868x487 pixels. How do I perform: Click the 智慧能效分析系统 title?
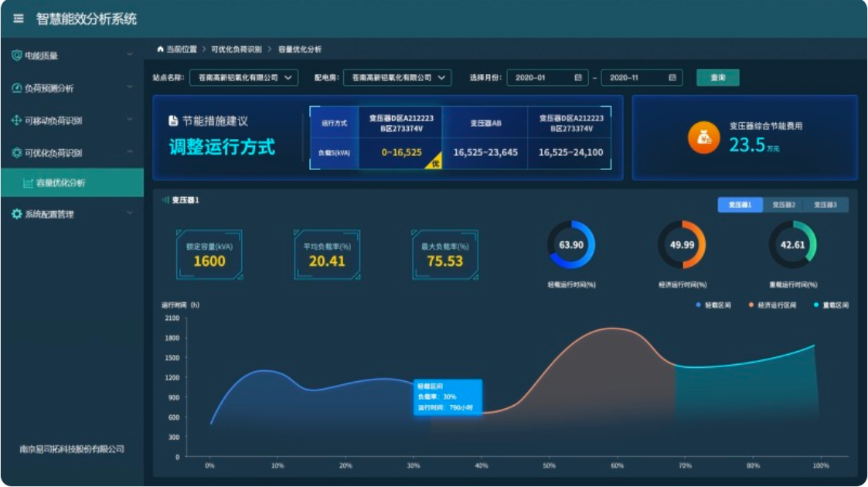click(87, 19)
